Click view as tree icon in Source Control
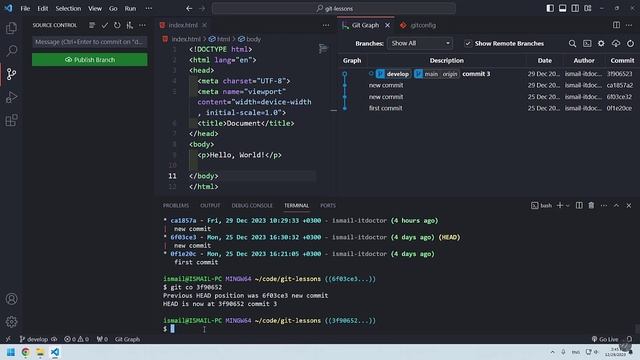This screenshot has width=640, height=360. (x=92, y=25)
